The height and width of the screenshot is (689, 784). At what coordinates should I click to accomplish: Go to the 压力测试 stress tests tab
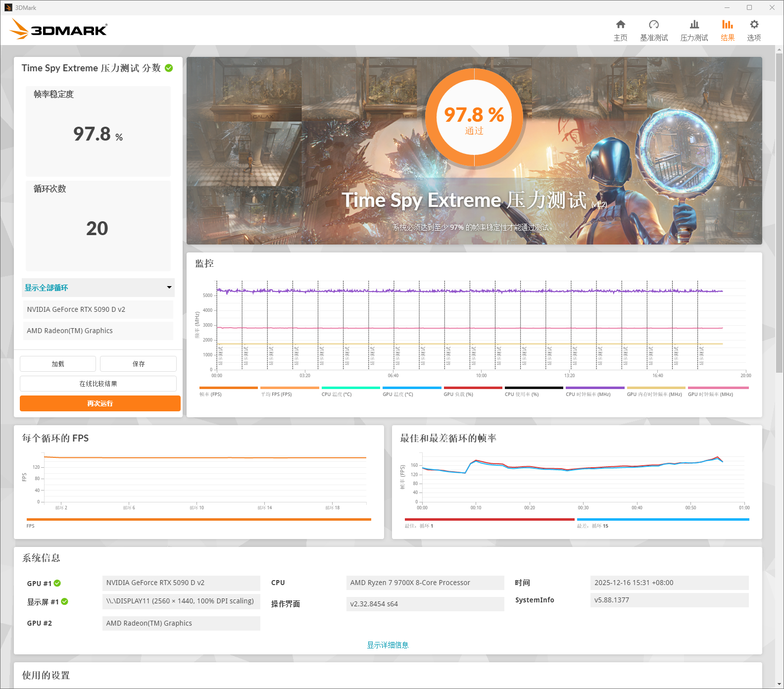694,31
